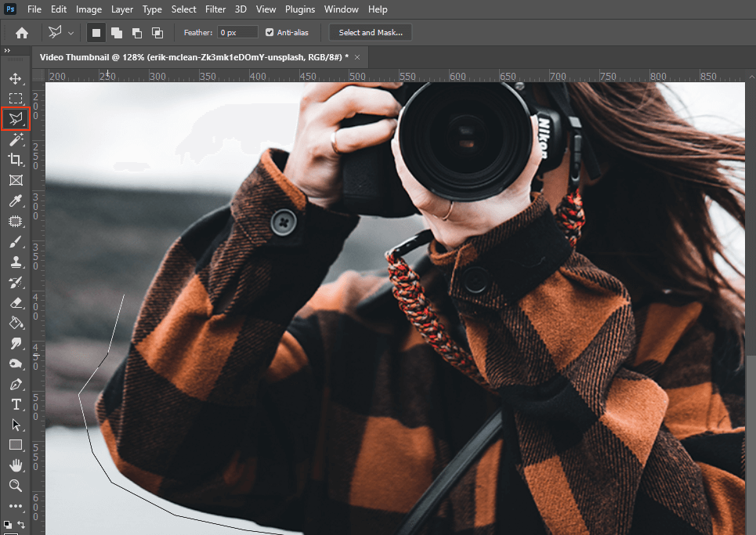Image resolution: width=756 pixels, height=535 pixels.
Task: Select the Polygonal Lasso tool in toolbar
Action: tap(16, 118)
